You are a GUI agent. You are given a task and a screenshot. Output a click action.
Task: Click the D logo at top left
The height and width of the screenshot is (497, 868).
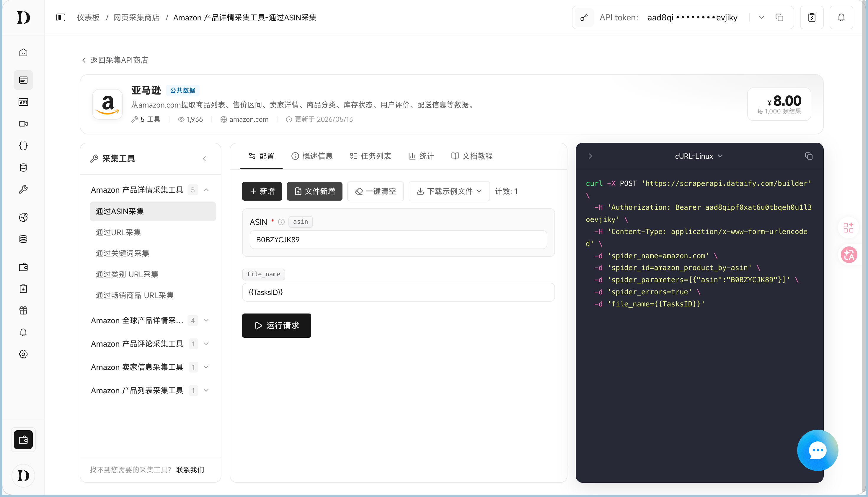pos(24,17)
